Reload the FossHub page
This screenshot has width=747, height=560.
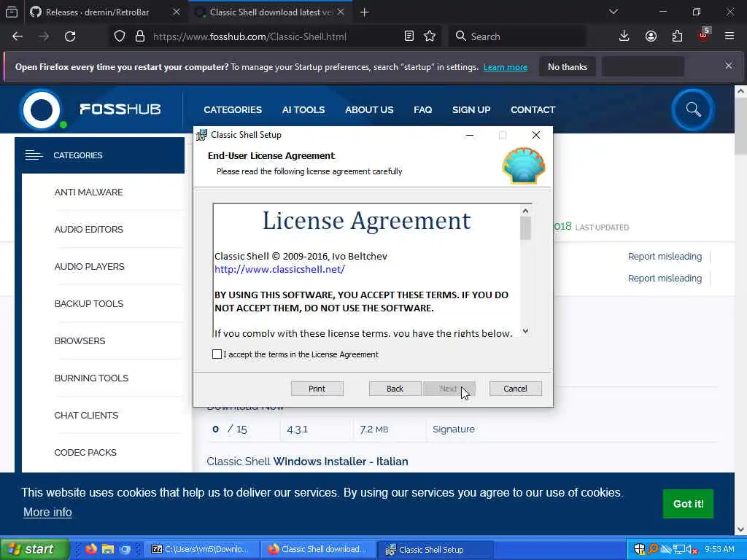(x=70, y=36)
